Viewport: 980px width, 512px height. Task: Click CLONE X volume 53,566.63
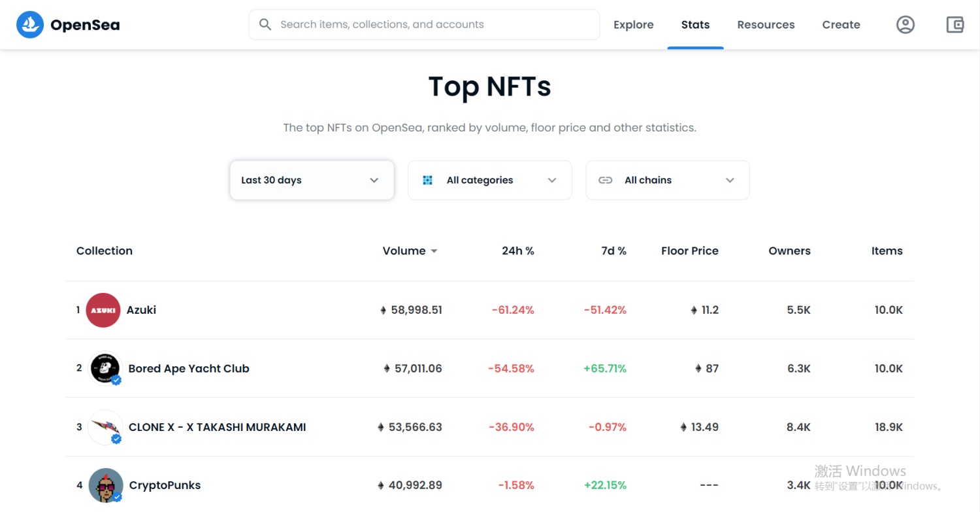(416, 427)
